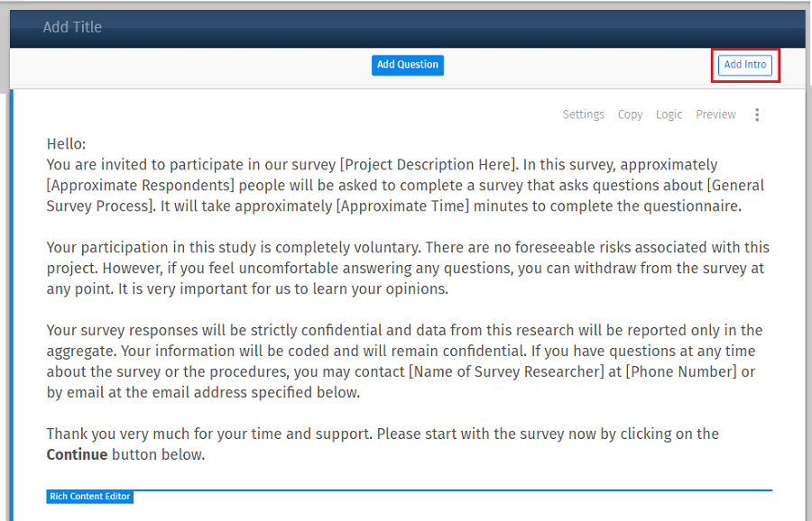This screenshot has width=812, height=521.
Task: Click the Settings option above the intro
Action: (583, 114)
